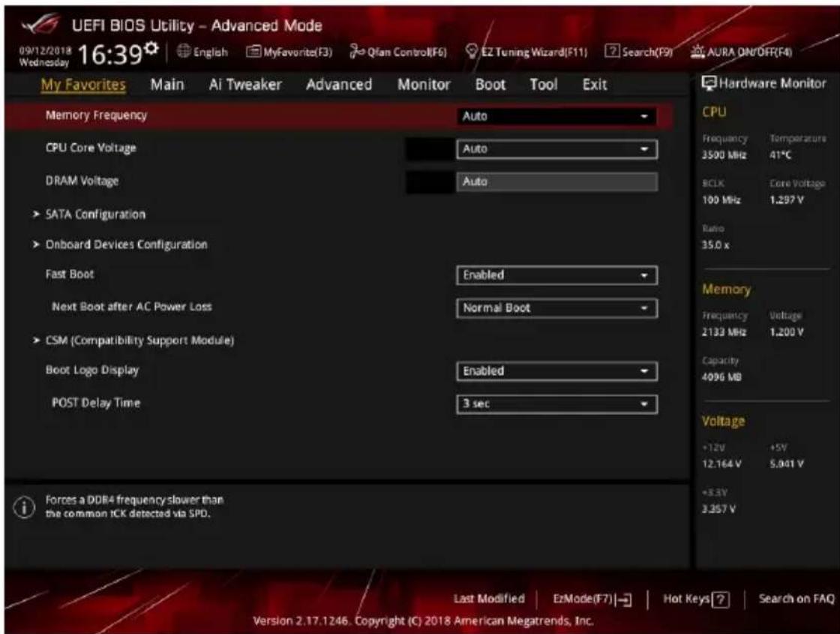
Task: Open the Fast Boot dropdown
Action: 556,275
